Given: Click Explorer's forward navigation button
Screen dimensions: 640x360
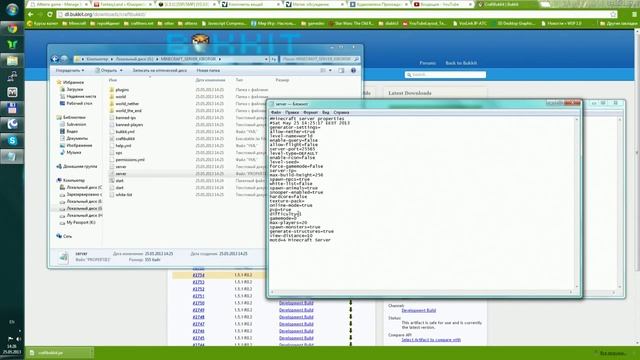Looking at the screenshot, I should pos(64,59).
